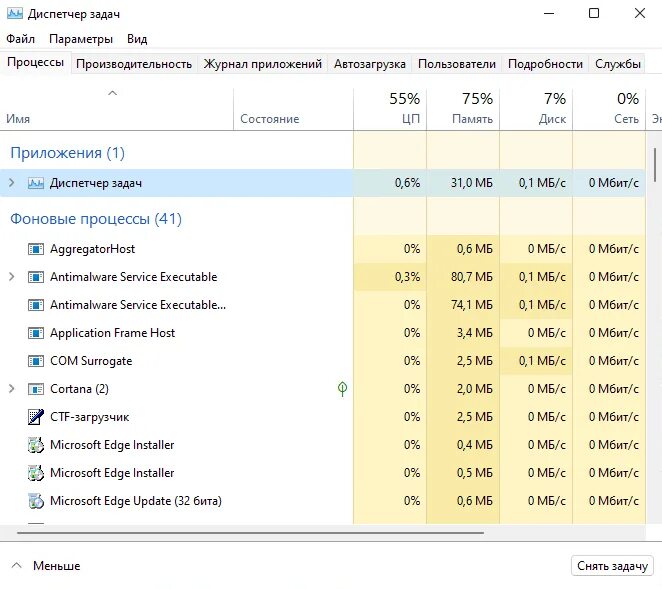Screen dimensions: 662x589
Task: Click the horizontal scrollbar thumb
Action: click(250, 533)
